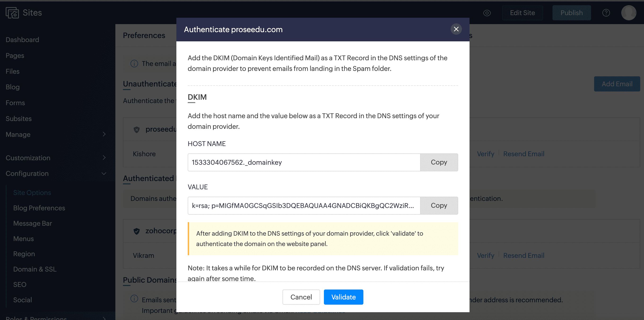Click the Zoho Sites logo icon
Image resolution: width=644 pixels, height=320 pixels.
tap(12, 13)
